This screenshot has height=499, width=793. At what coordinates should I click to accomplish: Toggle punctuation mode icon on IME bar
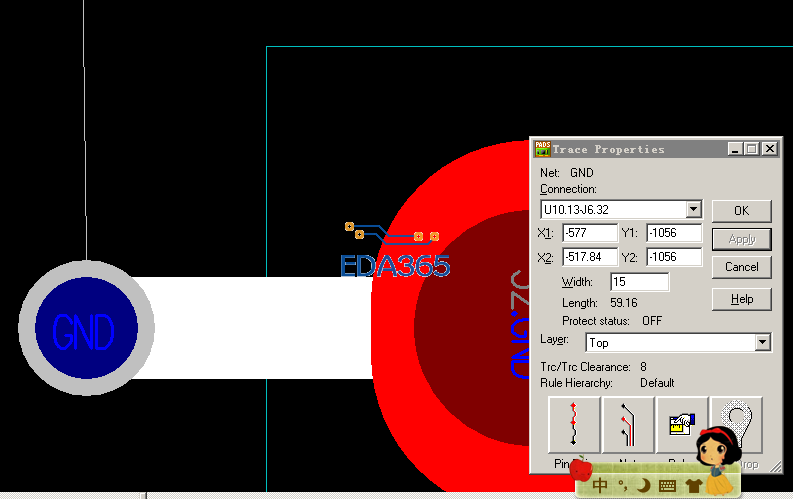623,485
